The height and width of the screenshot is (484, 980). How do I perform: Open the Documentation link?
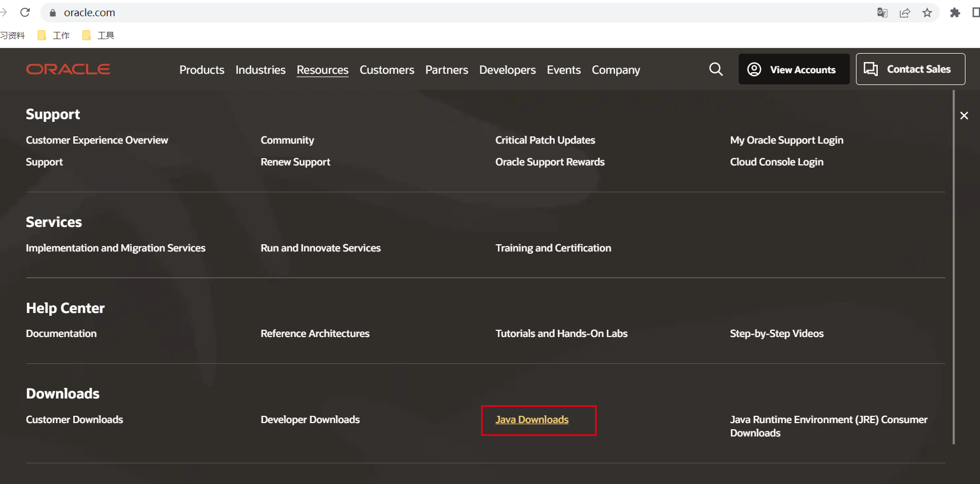click(61, 334)
